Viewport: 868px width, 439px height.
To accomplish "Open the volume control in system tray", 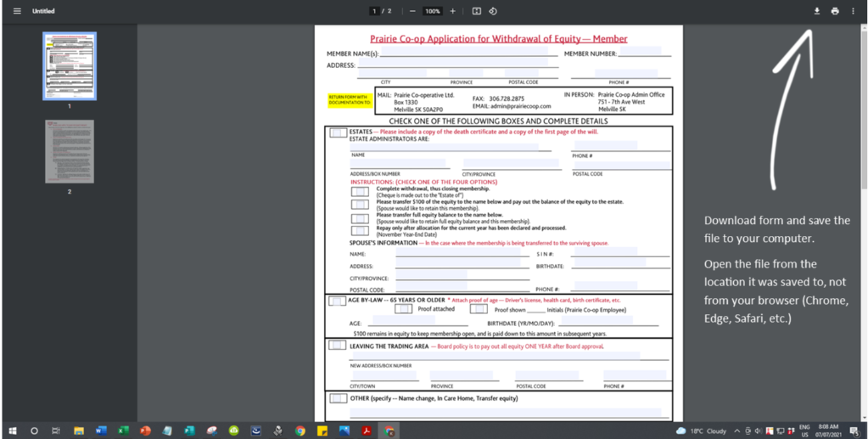I will click(x=757, y=431).
